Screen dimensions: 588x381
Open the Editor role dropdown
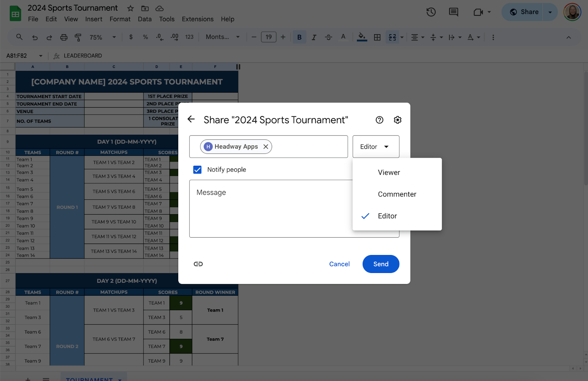tap(376, 147)
